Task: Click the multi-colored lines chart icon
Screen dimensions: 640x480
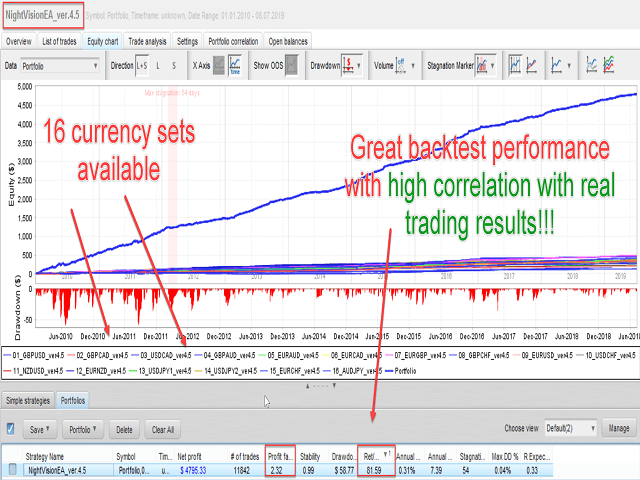Action: tap(609, 65)
